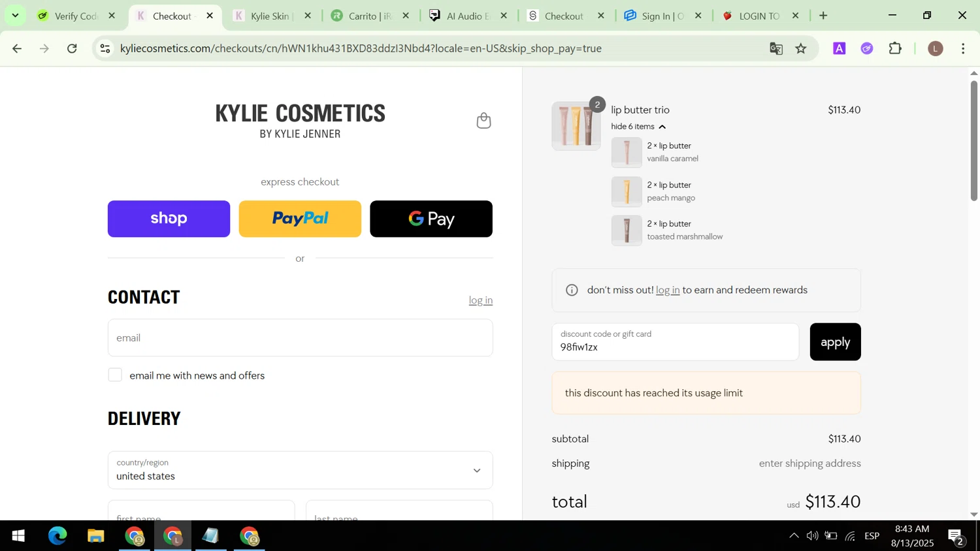Click the log in link beside Contact
980x551 pixels.
481,300
